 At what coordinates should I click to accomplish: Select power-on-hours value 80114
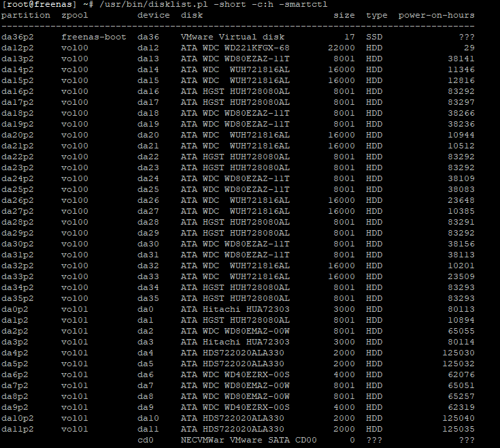click(x=461, y=342)
